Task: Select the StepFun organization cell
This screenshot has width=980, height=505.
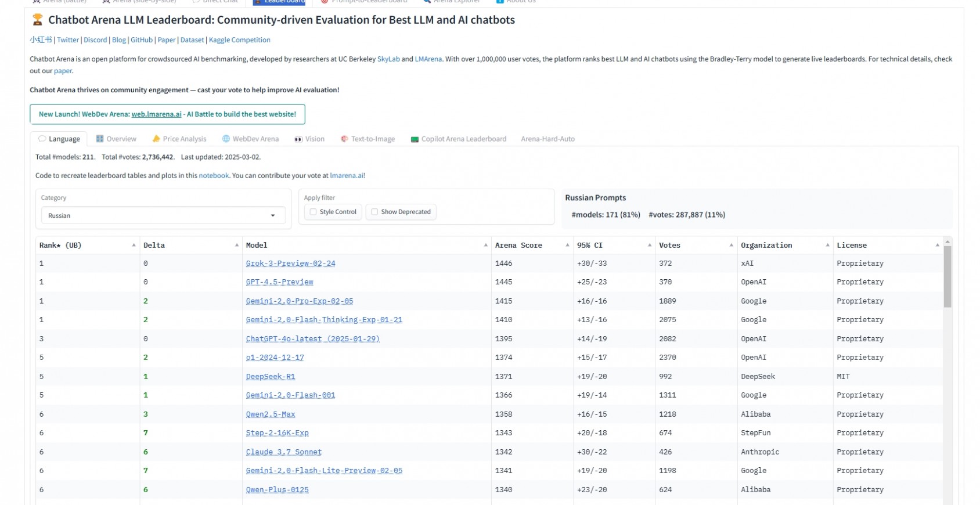Action: [x=785, y=433]
